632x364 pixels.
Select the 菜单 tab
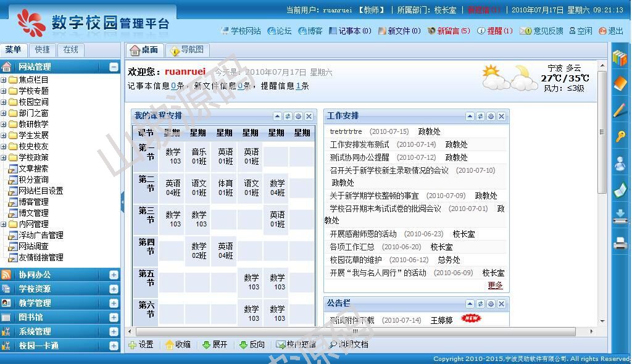(x=14, y=50)
